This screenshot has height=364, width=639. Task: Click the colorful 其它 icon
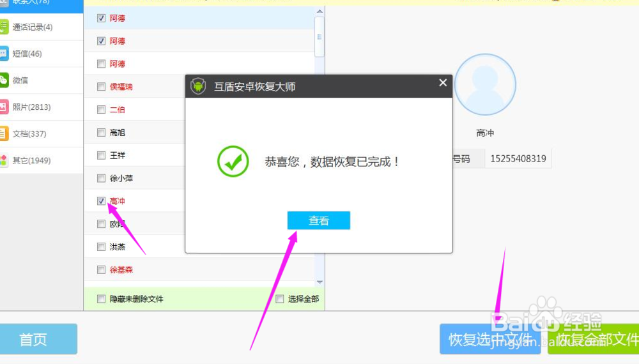click(4, 160)
